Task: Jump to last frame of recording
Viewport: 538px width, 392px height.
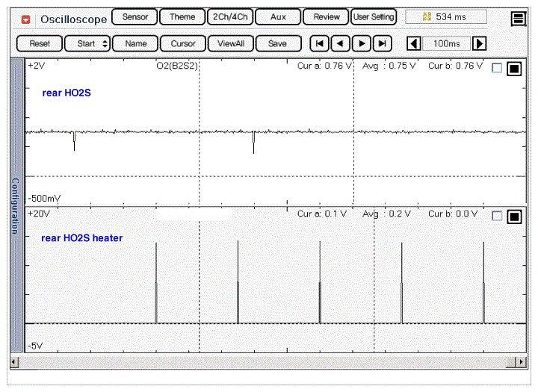Action: pos(382,43)
